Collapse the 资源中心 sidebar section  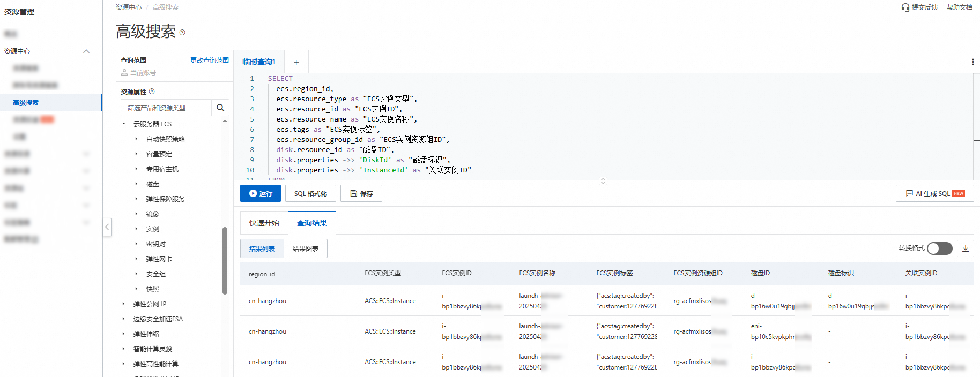click(x=86, y=51)
